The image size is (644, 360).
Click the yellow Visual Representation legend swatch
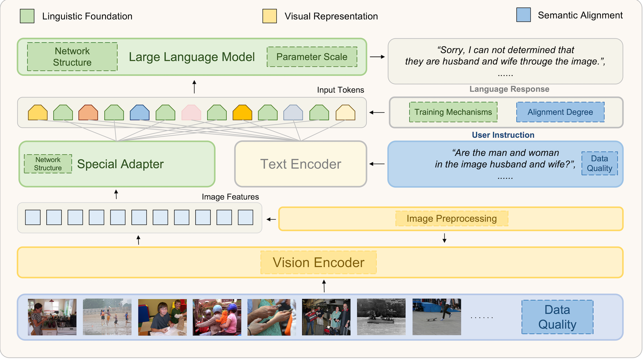[270, 16]
